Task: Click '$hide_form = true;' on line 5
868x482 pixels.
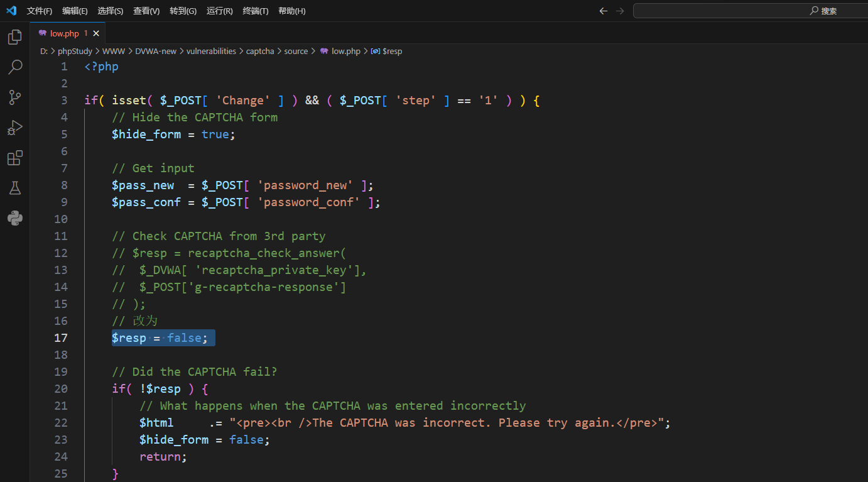Action: point(173,134)
